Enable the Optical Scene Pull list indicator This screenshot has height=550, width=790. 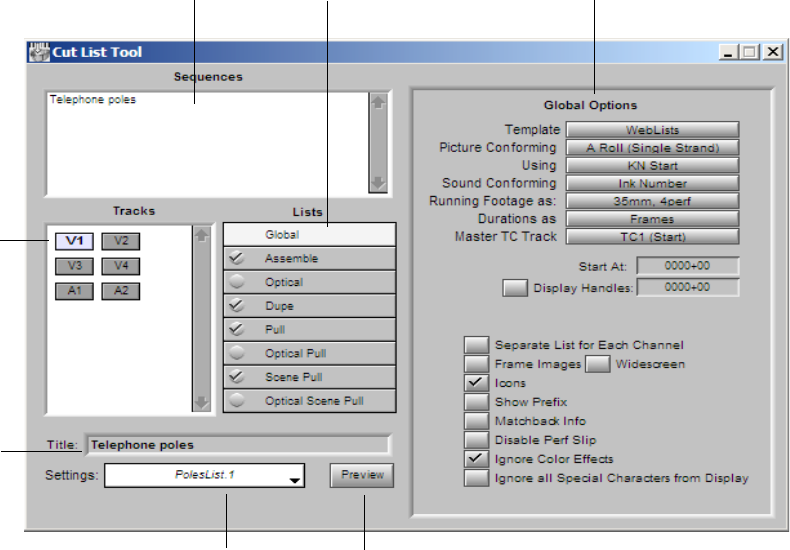pyautogui.click(x=236, y=400)
